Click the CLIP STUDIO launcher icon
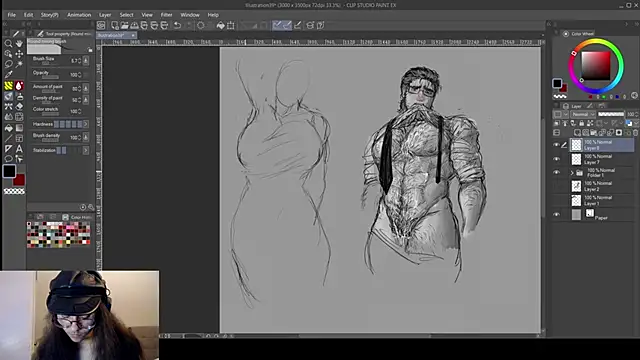 click(101, 25)
